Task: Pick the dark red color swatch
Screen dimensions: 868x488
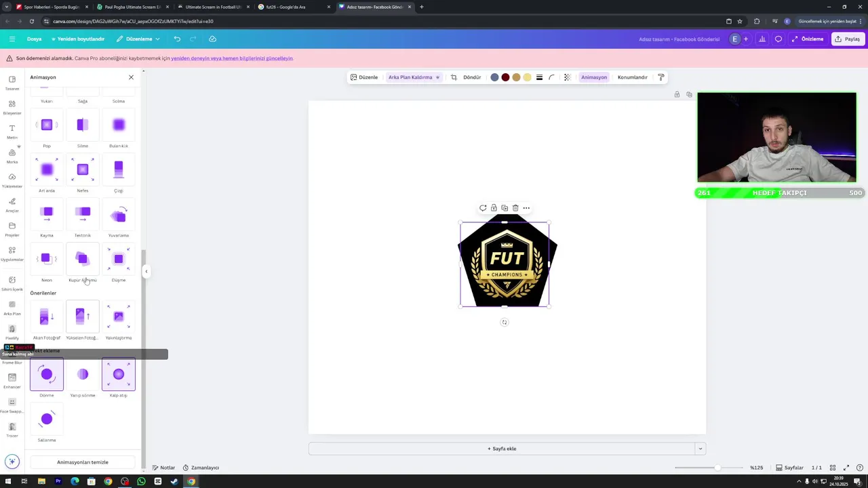Action: [x=505, y=77]
